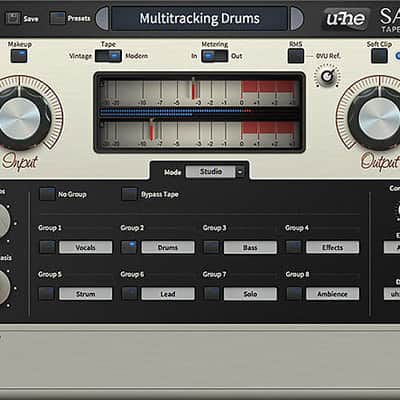The height and width of the screenshot is (400, 400).
Task: Click the Vocals group name field
Action: coord(86,247)
